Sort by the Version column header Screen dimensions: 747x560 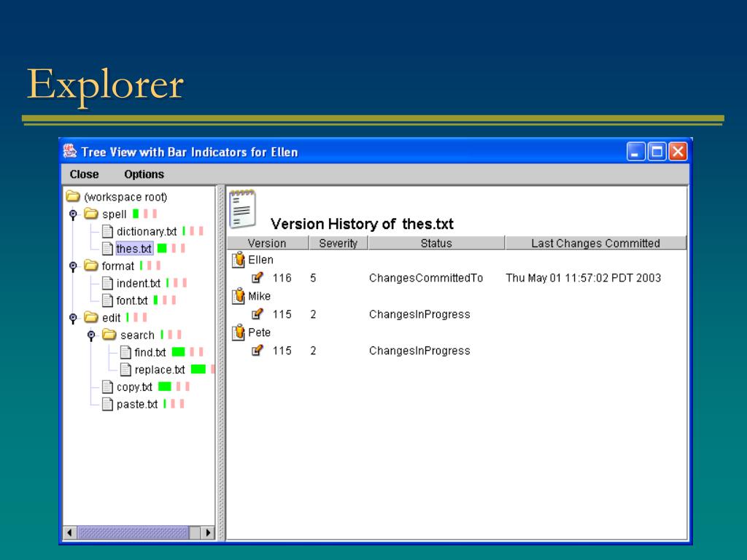[268, 243]
